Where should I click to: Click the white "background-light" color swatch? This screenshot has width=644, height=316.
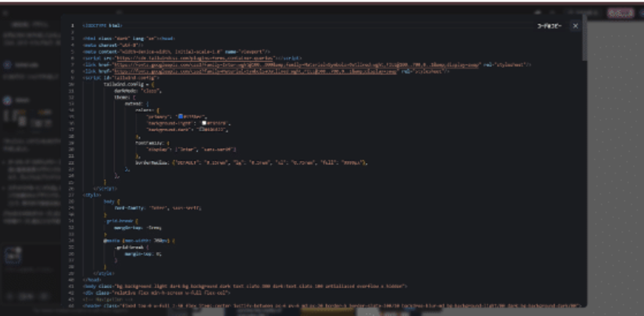pyautogui.click(x=204, y=123)
